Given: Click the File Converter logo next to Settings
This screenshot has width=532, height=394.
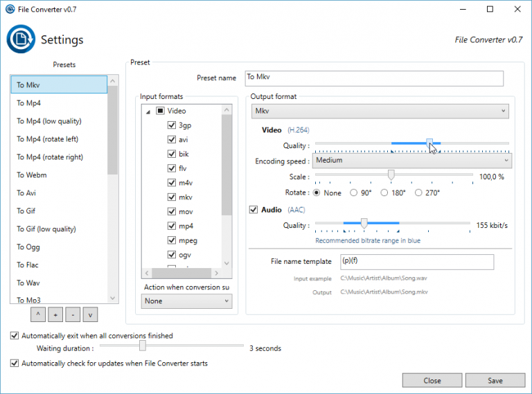Looking at the screenshot, I should pyautogui.click(x=21, y=39).
